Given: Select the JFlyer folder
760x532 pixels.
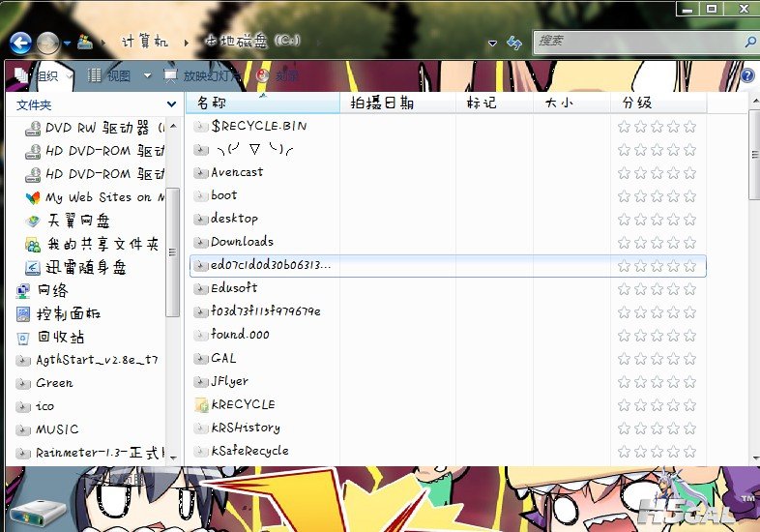Looking at the screenshot, I should coord(221,382).
